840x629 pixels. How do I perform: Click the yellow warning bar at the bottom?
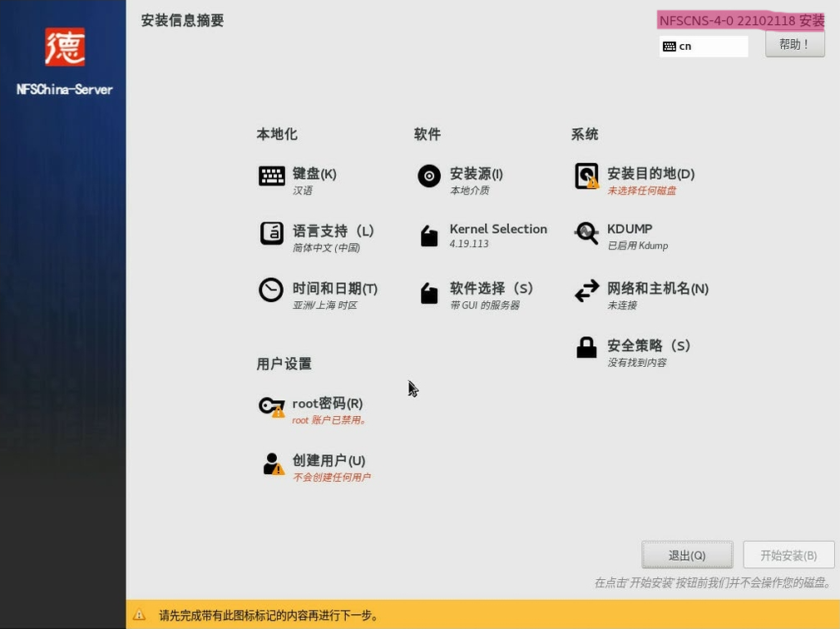[420, 617]
